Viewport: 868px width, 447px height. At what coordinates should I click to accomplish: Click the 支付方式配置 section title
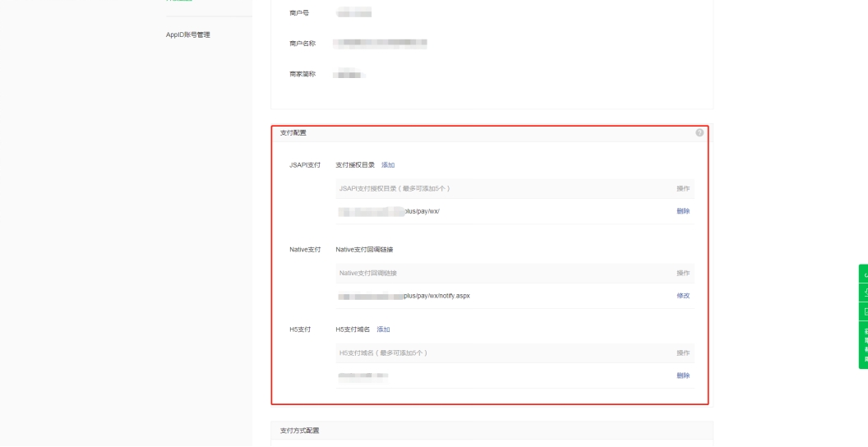(x=299, y=431)
